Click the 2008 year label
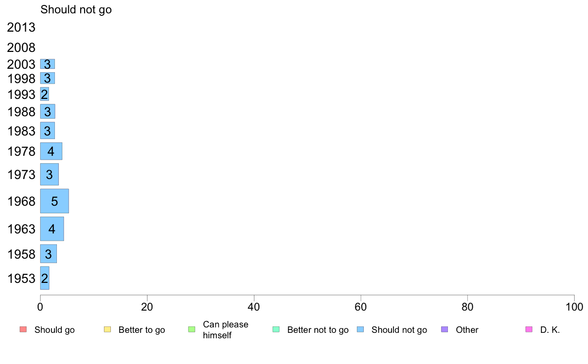Image resolution: width=588 pixels, height=364 pixels. (x=21, y=47)
